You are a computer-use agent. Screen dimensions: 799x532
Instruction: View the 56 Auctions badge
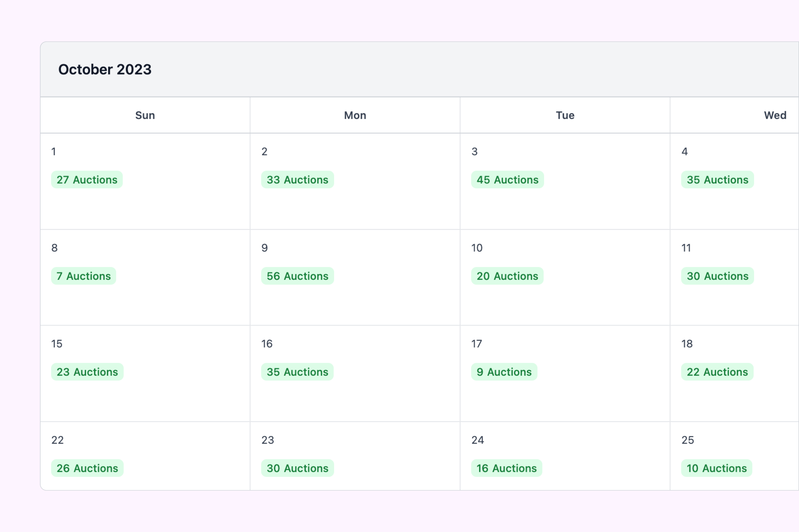pyautogui.click(x=297, y=276)
